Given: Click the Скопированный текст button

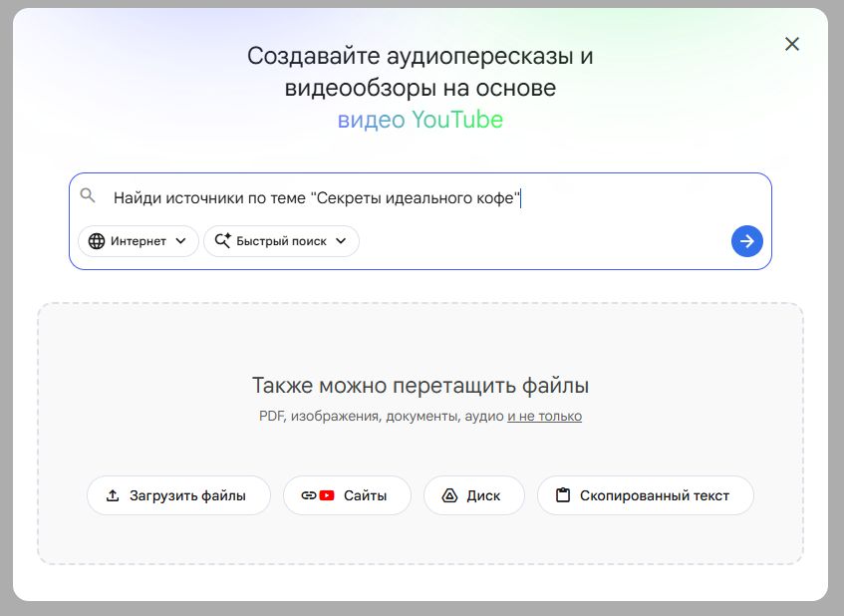Looking at the screenshot, I should (x=646, y=495).
